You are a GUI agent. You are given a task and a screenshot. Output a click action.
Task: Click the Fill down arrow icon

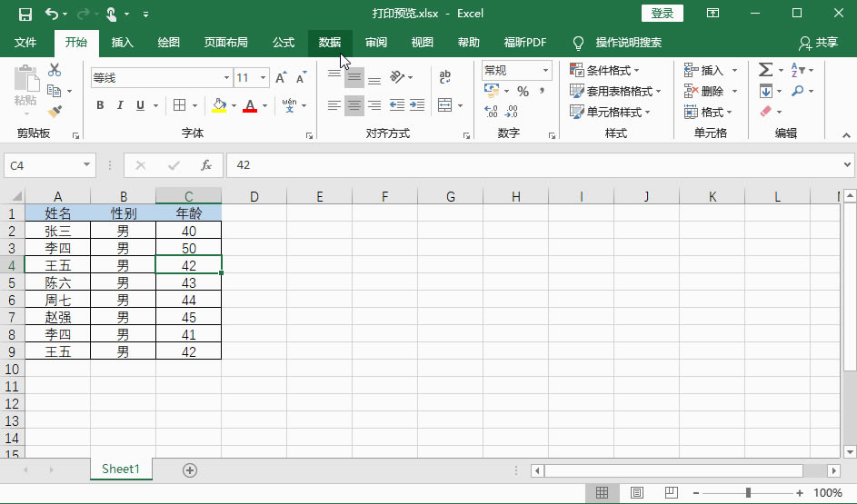tap(766, 91)
